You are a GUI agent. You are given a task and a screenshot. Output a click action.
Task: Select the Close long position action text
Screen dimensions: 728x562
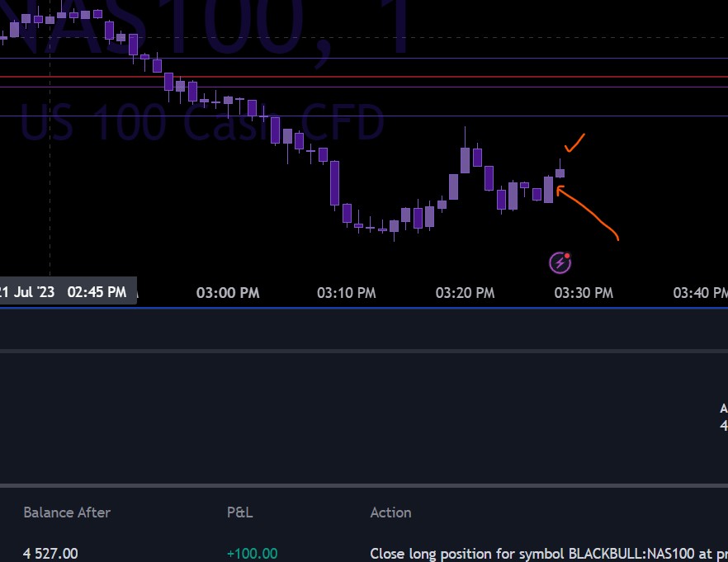[x=549, y=553]
